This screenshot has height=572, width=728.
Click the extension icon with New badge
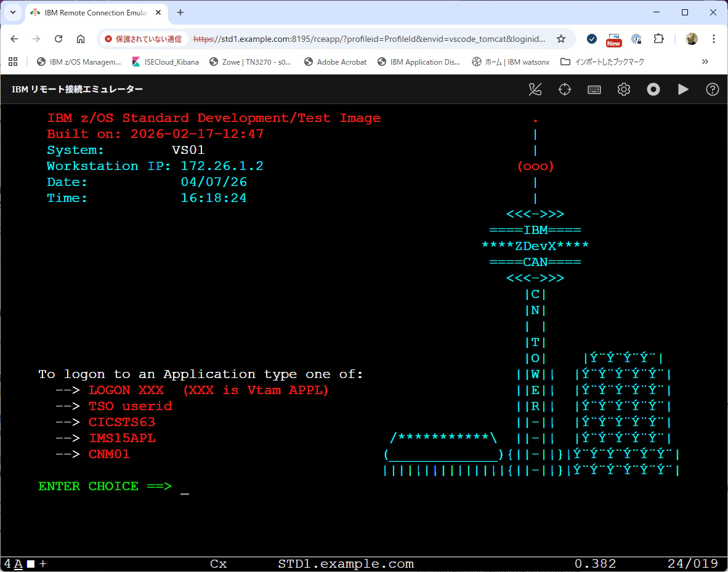click(614, 40)
